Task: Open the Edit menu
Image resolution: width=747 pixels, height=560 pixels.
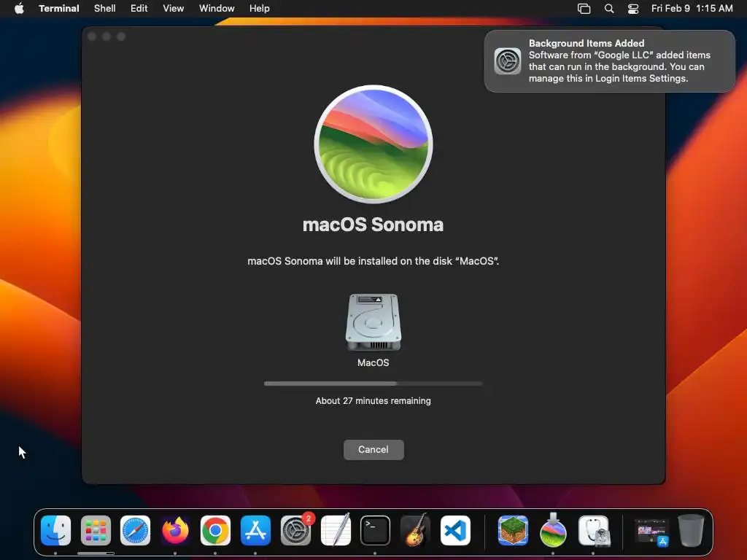Action: 139,9
